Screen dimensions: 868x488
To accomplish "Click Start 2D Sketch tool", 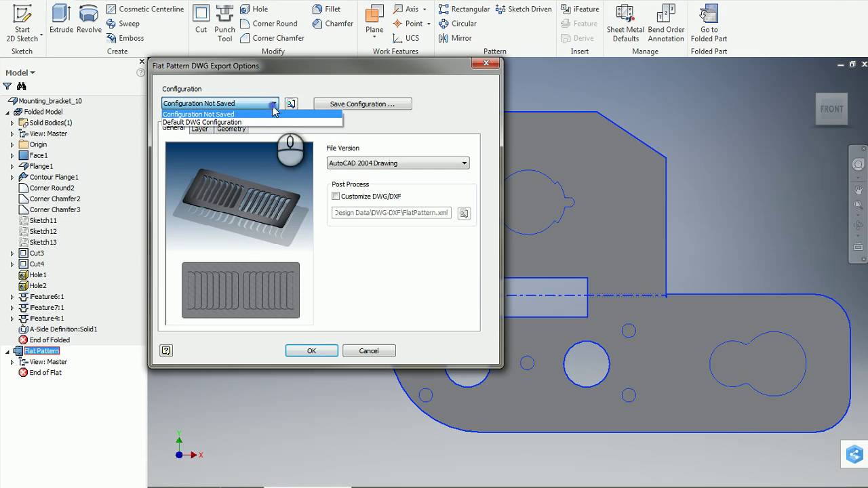I will point(22,24).
